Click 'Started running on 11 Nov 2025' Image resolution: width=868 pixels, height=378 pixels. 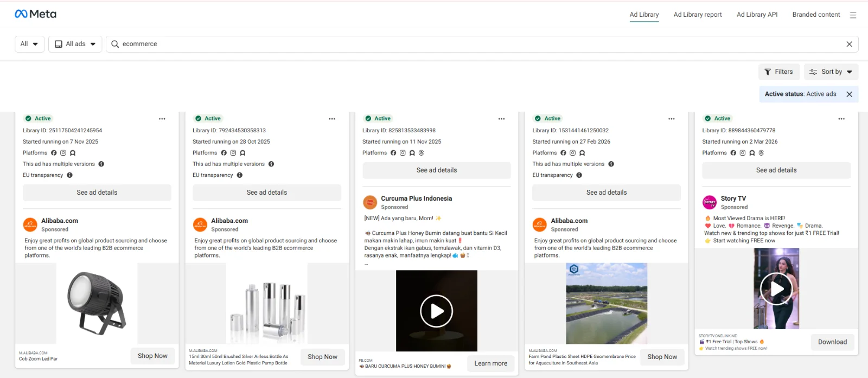[402, 142]
